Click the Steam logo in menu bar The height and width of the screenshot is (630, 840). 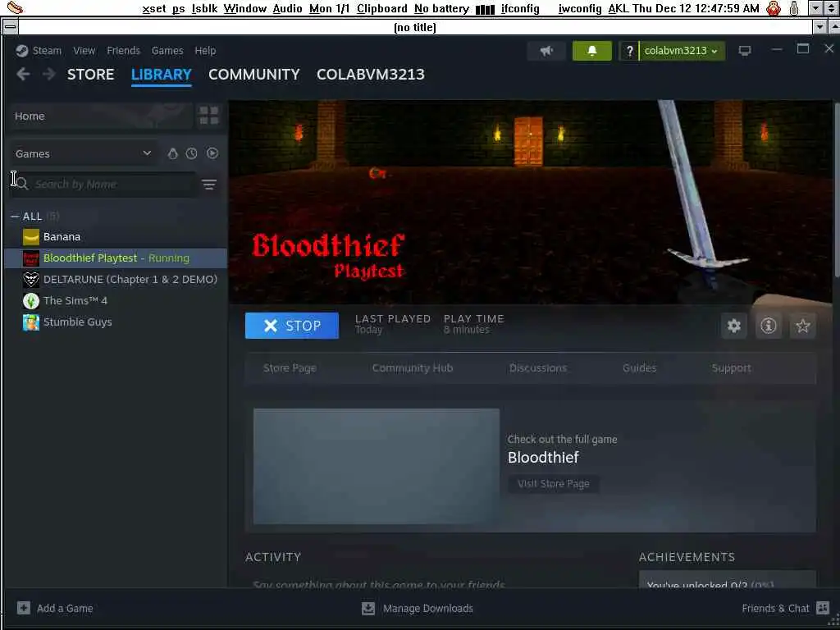(x=22, y=51)
